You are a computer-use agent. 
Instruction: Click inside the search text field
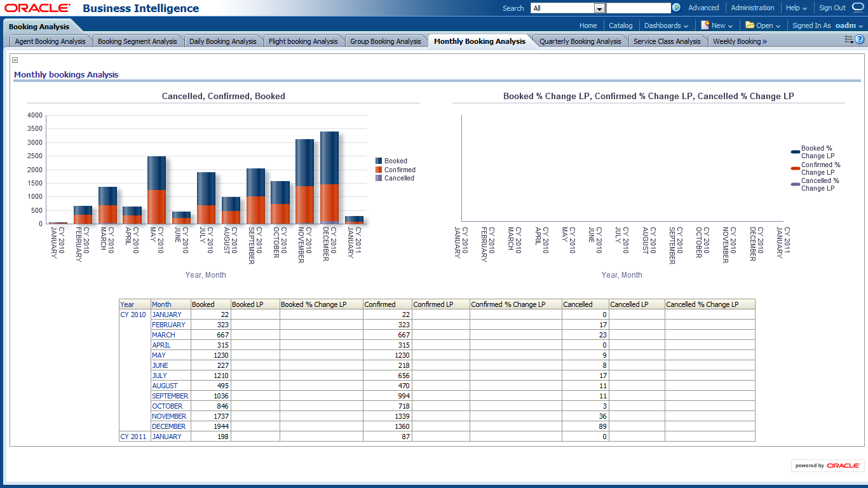(x=638, y=8)
